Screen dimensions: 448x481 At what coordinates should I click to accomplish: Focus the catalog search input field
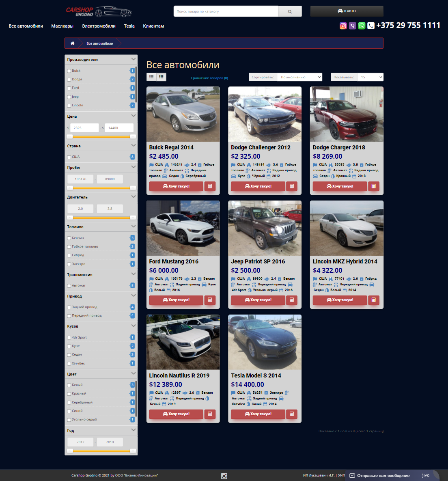pos(226,11)
